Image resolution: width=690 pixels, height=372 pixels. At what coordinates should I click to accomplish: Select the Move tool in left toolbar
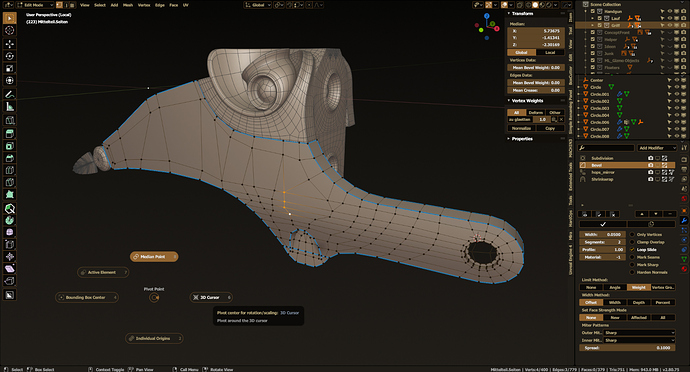point(10,43)
